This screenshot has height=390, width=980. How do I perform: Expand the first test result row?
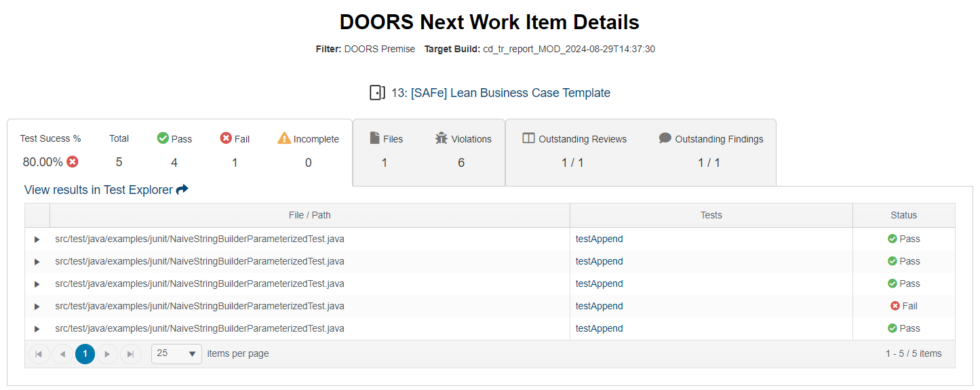point(37,239)
